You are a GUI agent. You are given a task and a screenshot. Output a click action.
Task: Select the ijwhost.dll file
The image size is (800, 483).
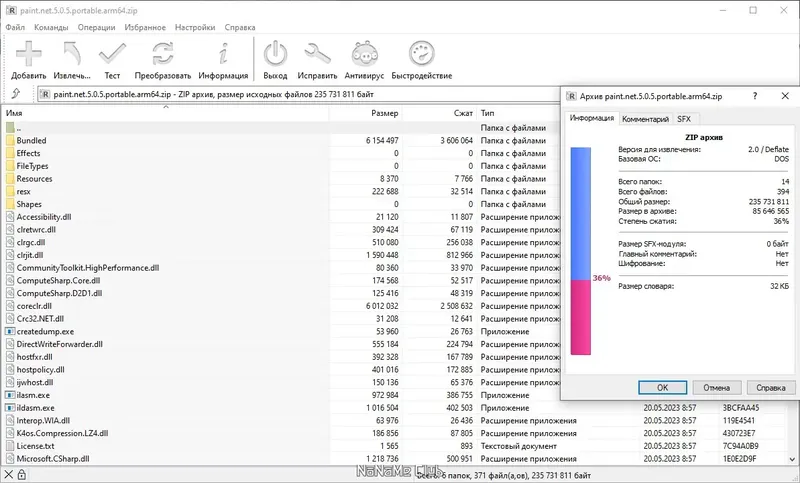pos(35,383)
